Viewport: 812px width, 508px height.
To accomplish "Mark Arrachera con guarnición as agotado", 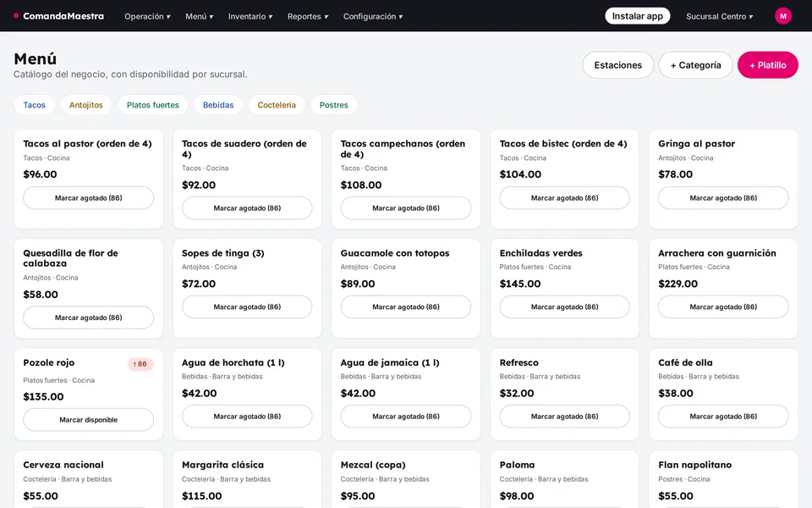I will click(723, 306).
